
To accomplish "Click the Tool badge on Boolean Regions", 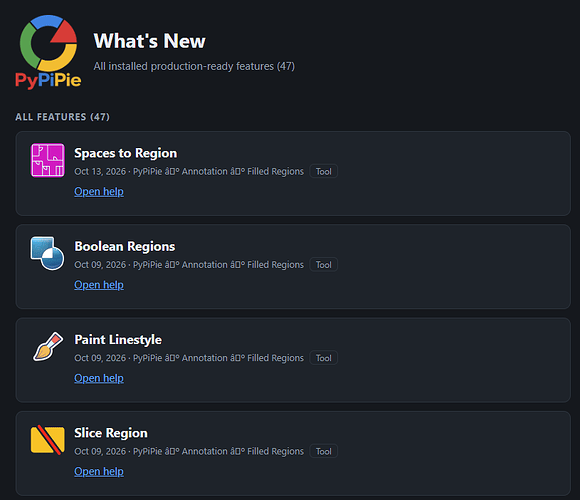I will 324,264.
